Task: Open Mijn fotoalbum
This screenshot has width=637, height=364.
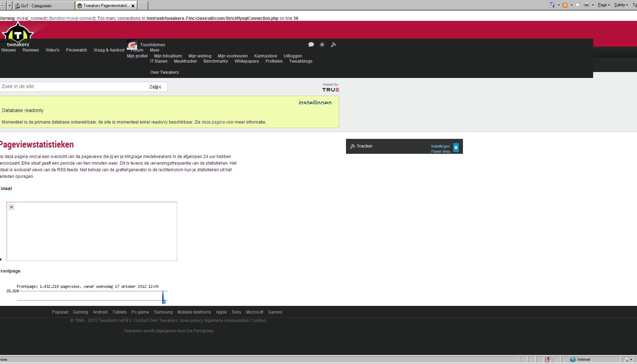Action: pos(168,56)
